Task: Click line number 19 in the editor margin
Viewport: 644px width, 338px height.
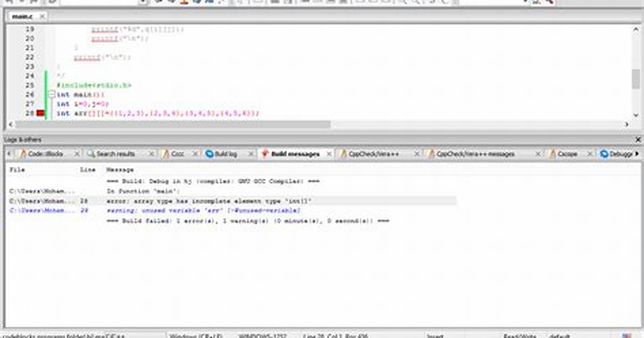Action: tap(30, 29)
